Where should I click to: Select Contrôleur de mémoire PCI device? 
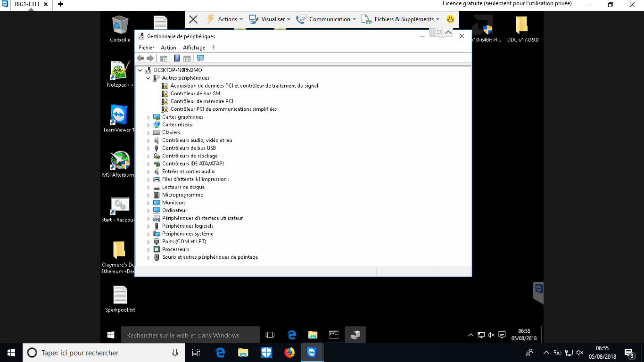202,101
